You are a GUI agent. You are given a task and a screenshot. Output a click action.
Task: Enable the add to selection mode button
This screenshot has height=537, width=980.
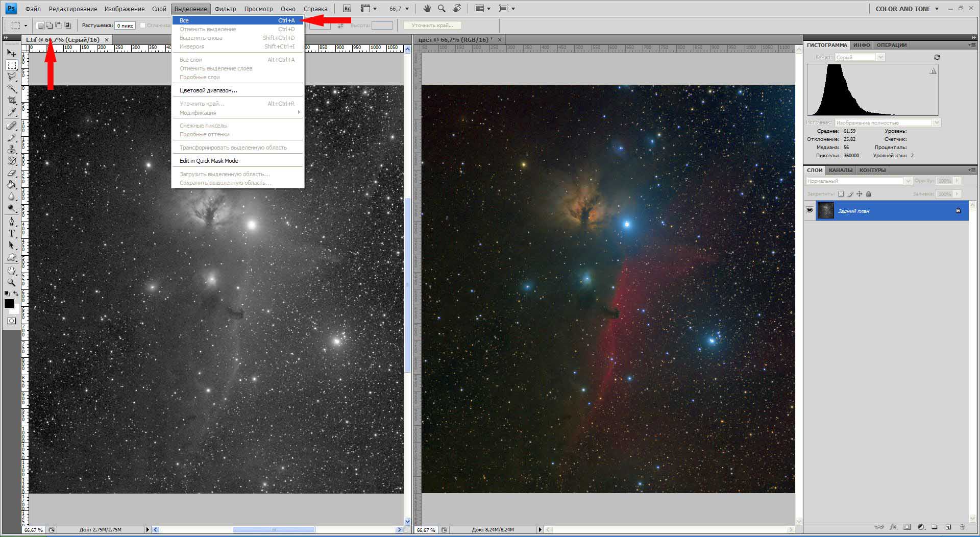49,25
